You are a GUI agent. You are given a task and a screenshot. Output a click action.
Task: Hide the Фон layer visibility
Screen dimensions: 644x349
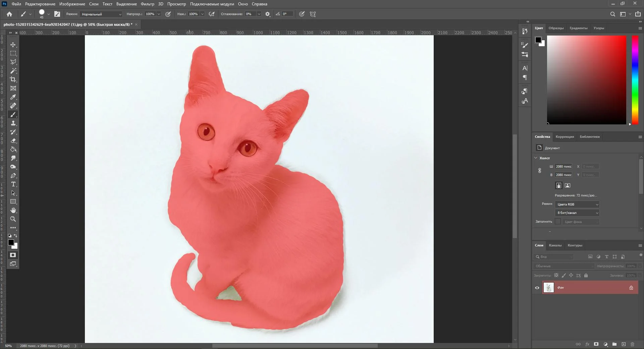click(537, 288)
